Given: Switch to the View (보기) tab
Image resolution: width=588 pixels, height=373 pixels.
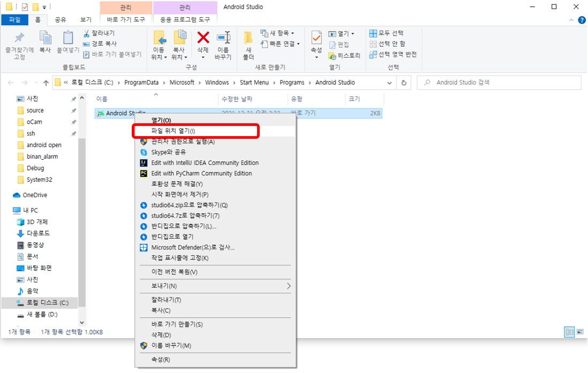Looking at the screenshot, I should coord(86,19).
